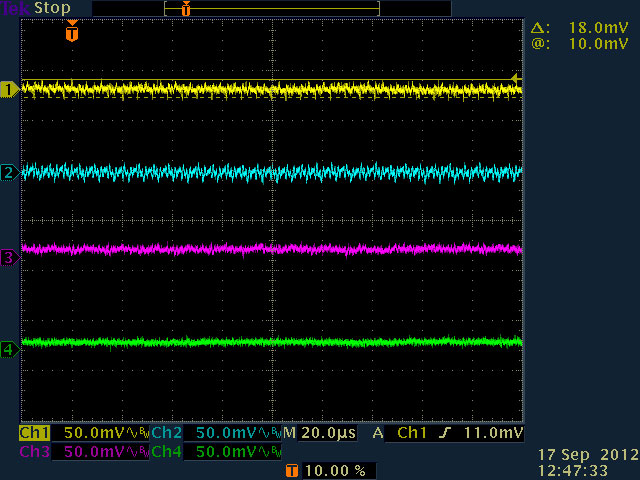This screenshot has width=640, height=480.
Task: Click the trigger level arrow on right edge
Action: pos(516,78)
